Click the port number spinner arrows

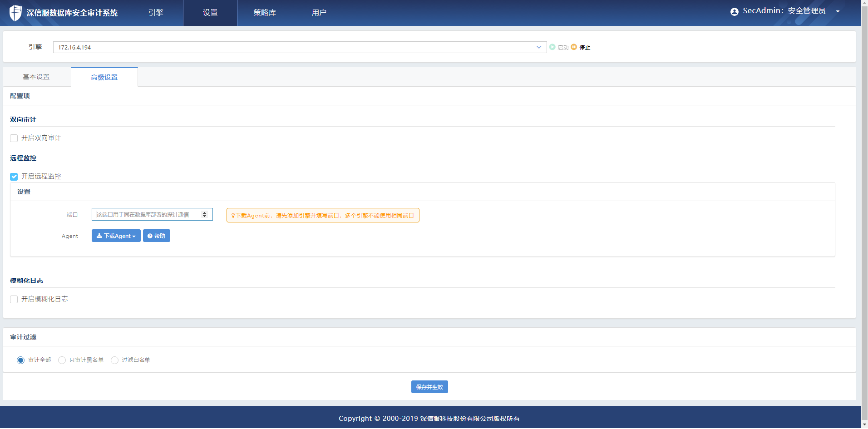(205, 215)
